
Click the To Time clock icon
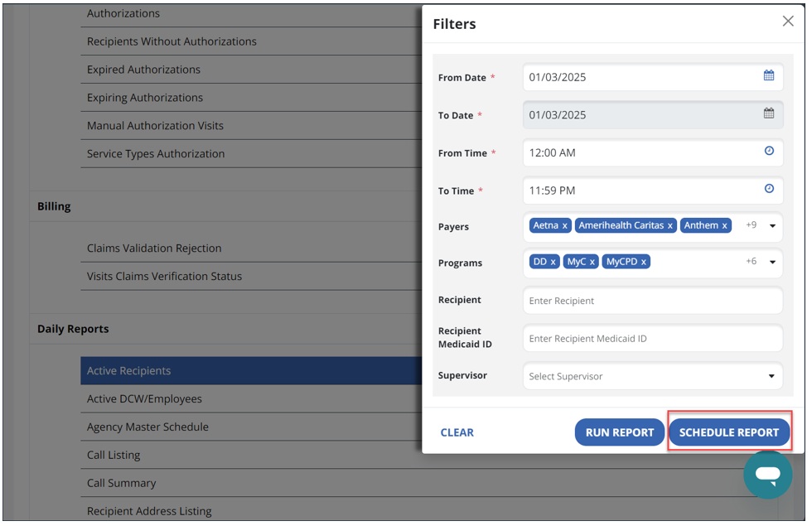768,190
